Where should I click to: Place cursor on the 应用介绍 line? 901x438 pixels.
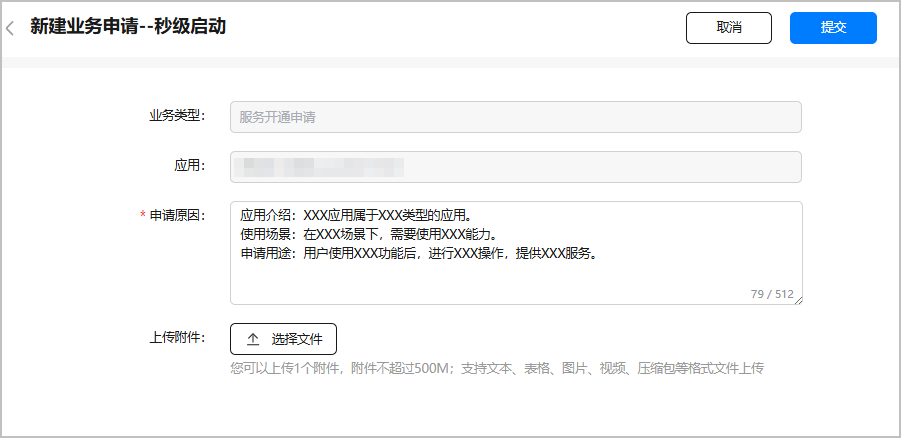point(356,216)
